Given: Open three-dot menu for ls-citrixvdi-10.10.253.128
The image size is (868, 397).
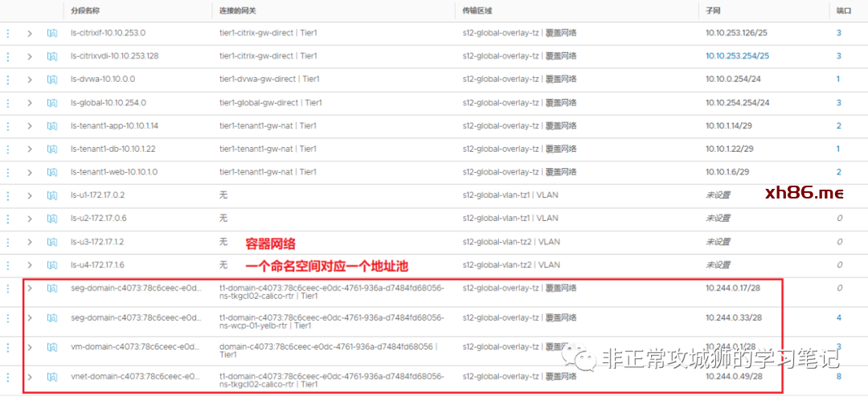Looking at the screenshot, I should (8, 56).
